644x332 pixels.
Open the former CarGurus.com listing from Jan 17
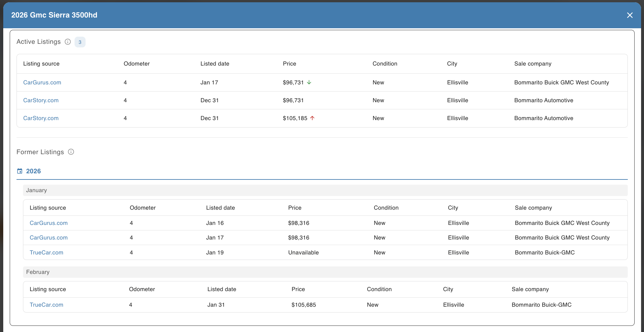(49, 238)
